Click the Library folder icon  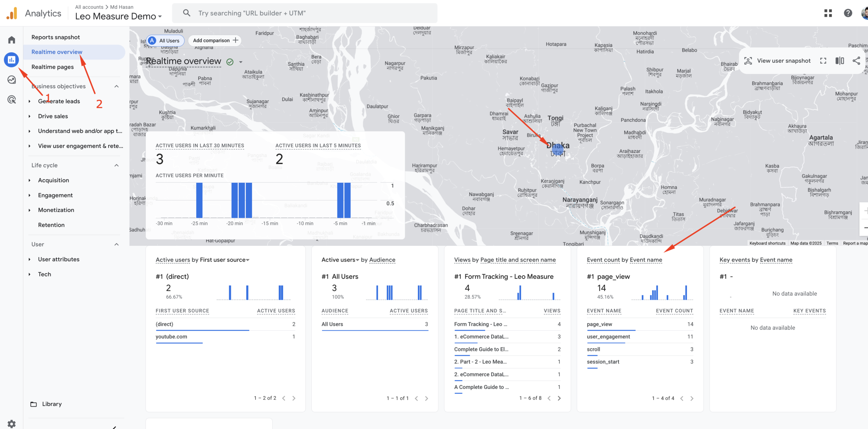(34, 404)
